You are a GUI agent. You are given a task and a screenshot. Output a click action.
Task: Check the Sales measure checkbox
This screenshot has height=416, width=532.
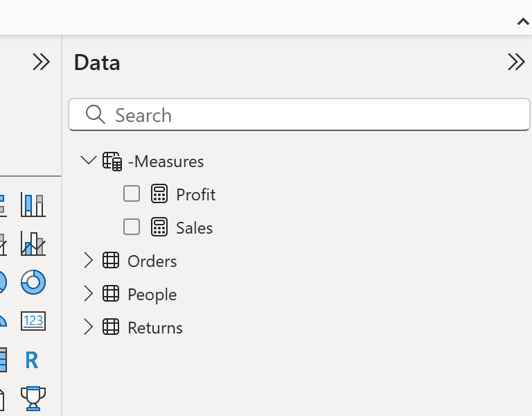point(132,227)
